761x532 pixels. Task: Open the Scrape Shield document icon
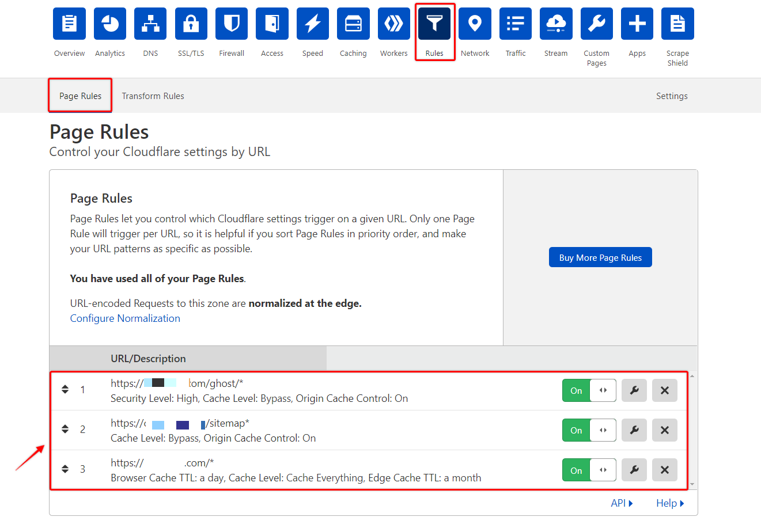pos(677,24)
